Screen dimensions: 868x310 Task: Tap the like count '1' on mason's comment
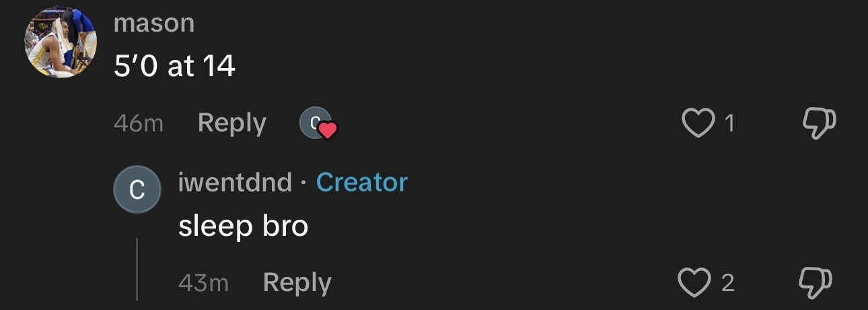click(729, 123)
